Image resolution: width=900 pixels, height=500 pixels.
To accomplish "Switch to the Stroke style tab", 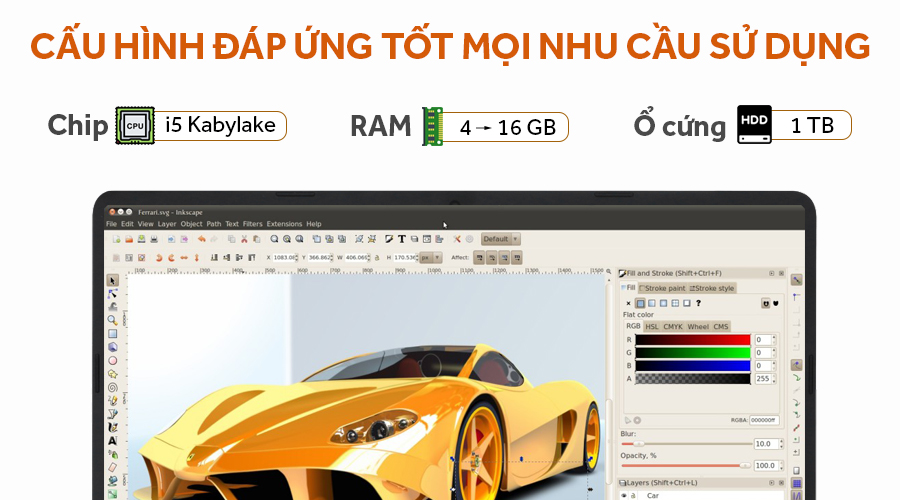I will 712,288.
